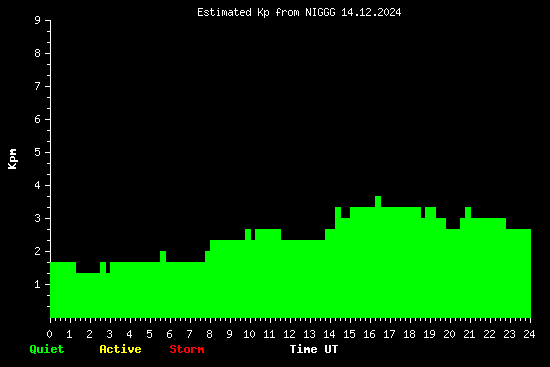Viewport: 550px width, 367px height.
Task: Click the small spike bar before hour 6
Action: pos(163,256)
